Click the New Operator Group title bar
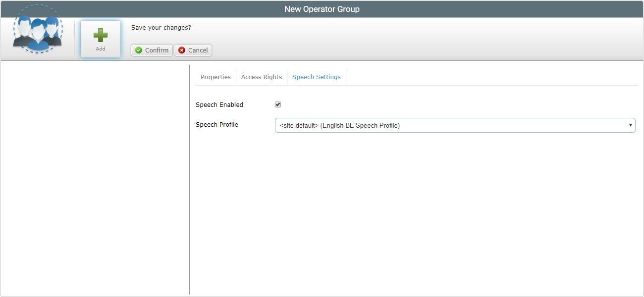The image size is (644, 297). click(x=322, y=8)
